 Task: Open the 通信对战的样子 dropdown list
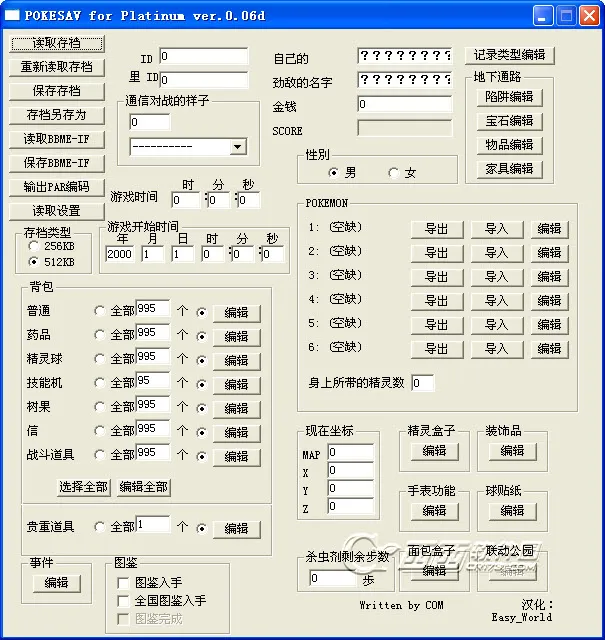pyautogui.click(x=237, y=147)
